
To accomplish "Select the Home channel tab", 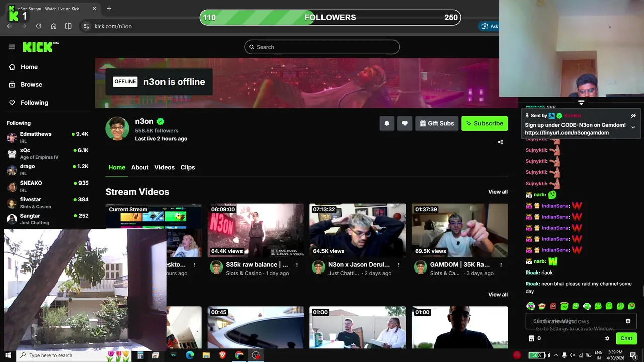I will click(x=117, y=167).
